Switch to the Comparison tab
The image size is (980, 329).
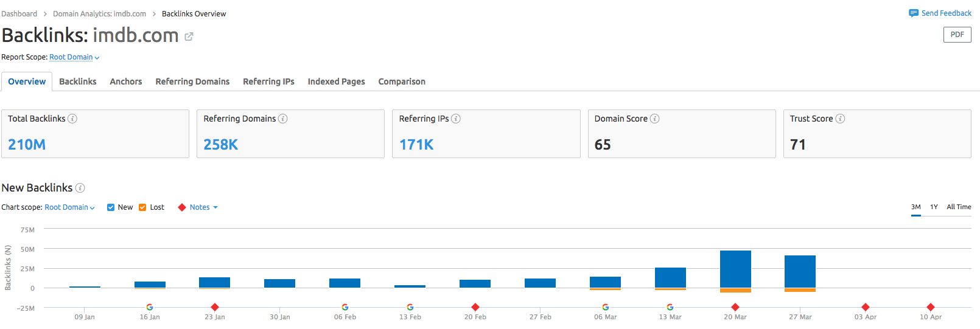point(402,81)
